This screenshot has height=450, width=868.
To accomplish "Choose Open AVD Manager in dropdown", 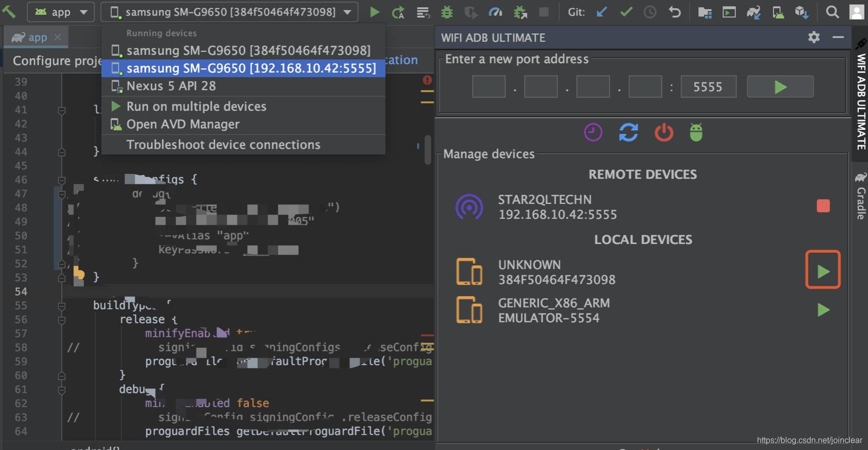I will 243,124.
